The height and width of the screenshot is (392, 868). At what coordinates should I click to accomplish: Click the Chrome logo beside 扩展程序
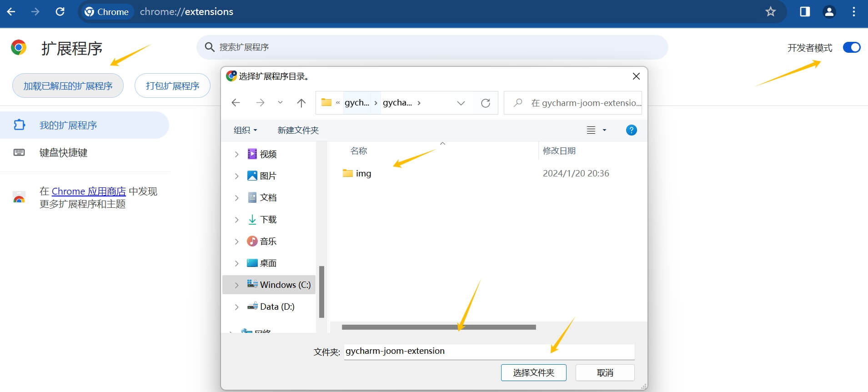click(19, 47)
